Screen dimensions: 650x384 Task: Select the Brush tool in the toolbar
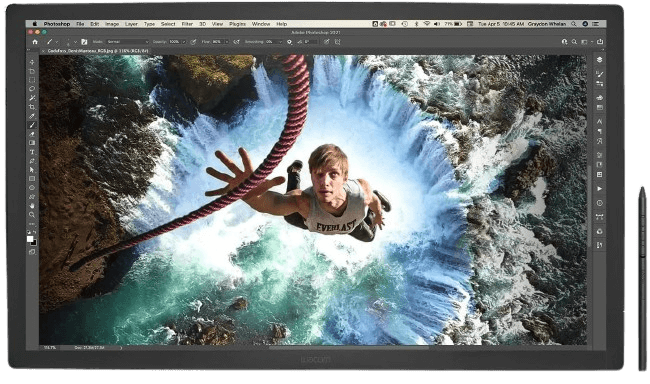pyautogui.click(x=32, y=125)
